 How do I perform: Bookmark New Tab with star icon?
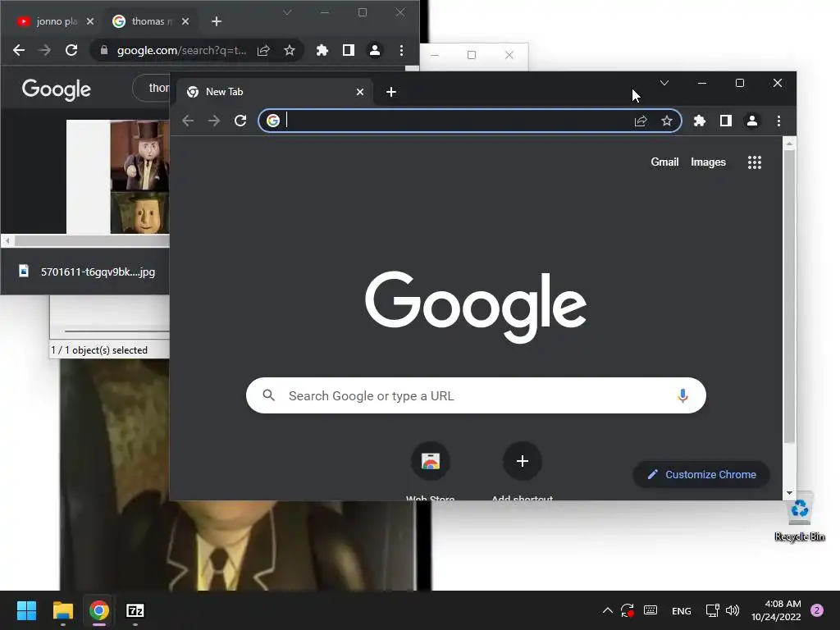tap(666, 121)
